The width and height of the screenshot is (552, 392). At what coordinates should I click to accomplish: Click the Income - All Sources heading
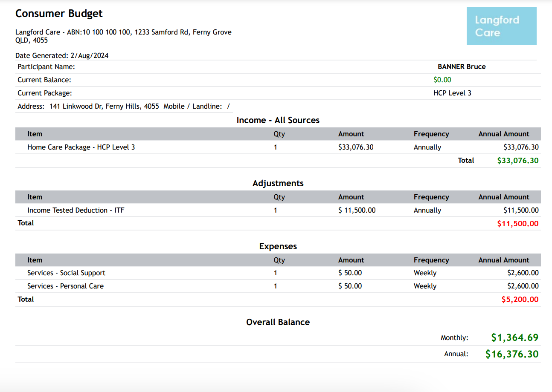(x=278, y=120)
